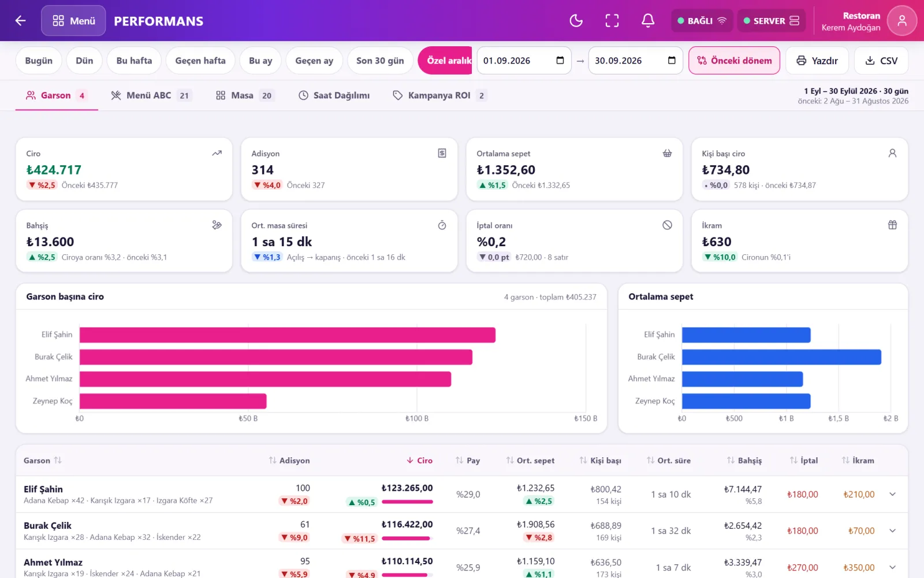
Task: Sort table by Adisyon column
Action: click(x=289, y=461)
